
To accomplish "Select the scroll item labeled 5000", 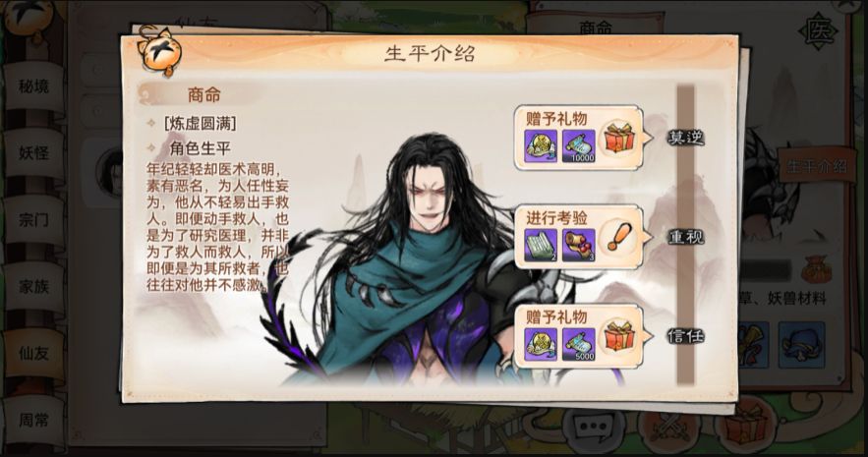I will click(x=578, y=345).
